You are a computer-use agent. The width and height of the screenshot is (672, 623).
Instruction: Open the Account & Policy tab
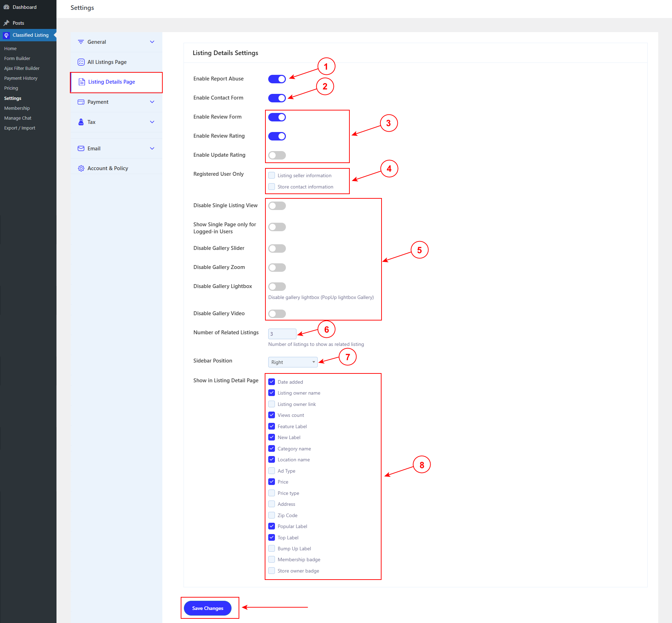[x=116, y=168]
